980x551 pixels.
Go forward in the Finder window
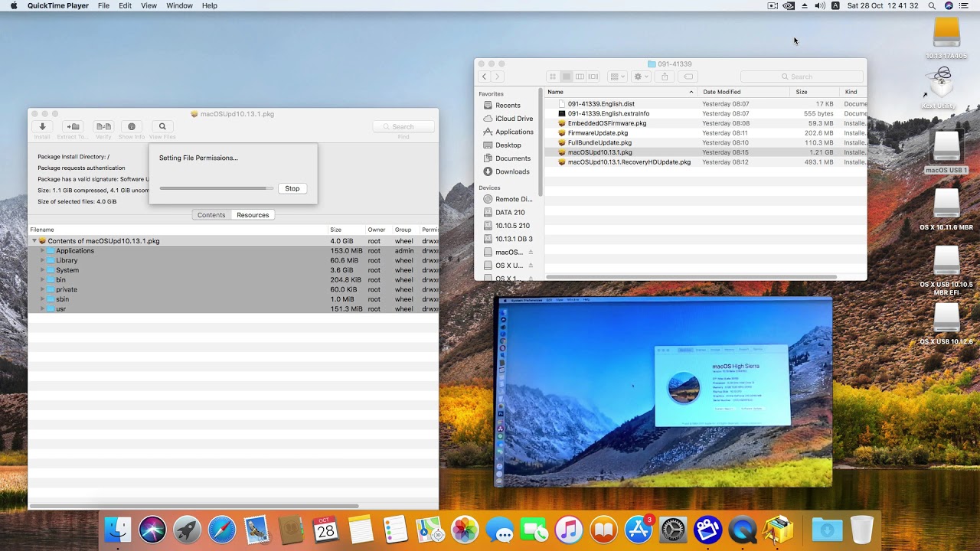click(x=498, y=77)
